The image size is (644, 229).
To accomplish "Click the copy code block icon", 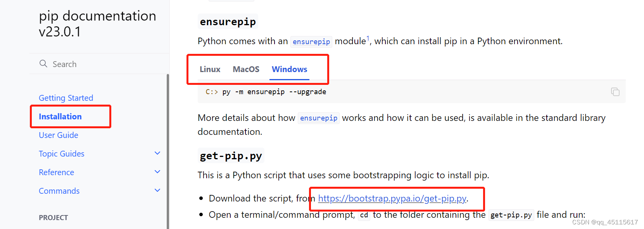I will pyautogui.click(x=615, y=91).
